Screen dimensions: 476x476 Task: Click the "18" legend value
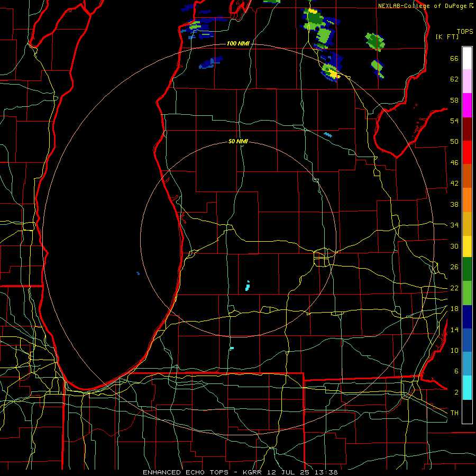pos(454,309)
